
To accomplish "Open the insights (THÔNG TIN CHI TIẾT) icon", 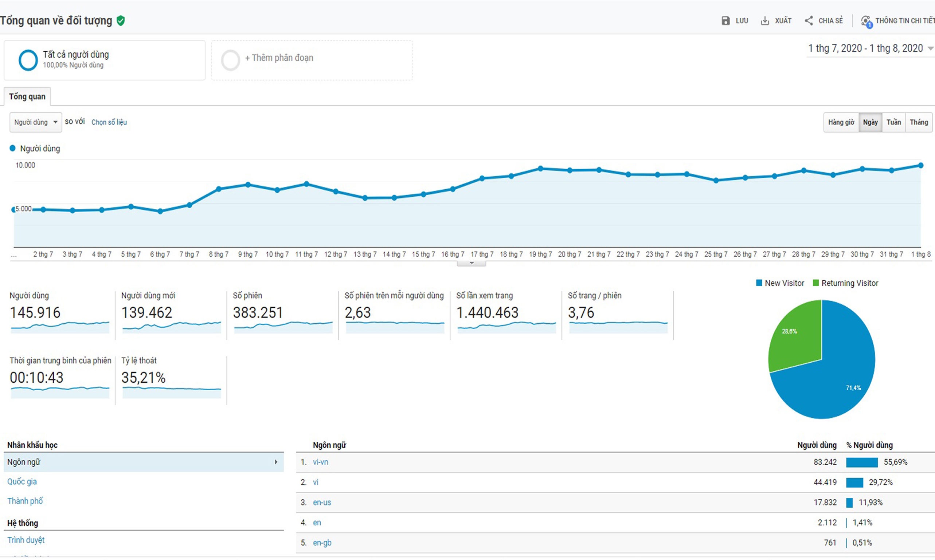I will click(866, 21).
